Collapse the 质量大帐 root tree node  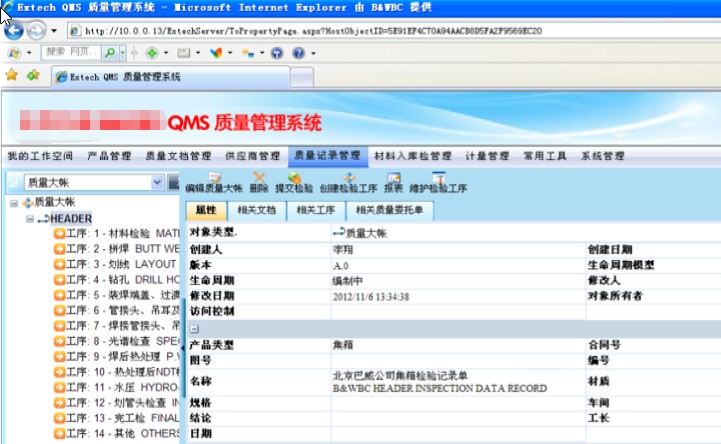click(14, 203)
